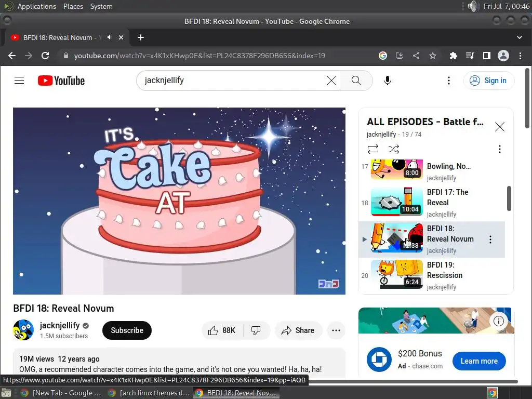Like the video with thumbs up
Viewport: 532px width, 399px height.
(x=222, y=330)
